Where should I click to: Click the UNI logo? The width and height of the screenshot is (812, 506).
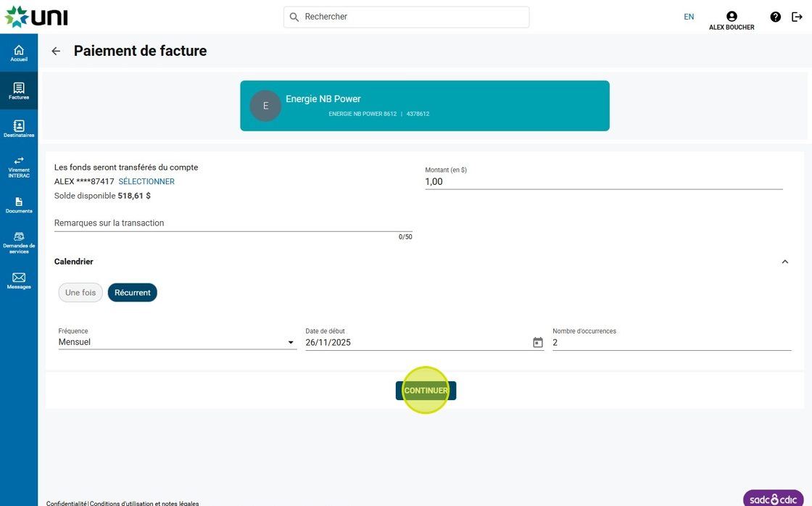(36, 17)
